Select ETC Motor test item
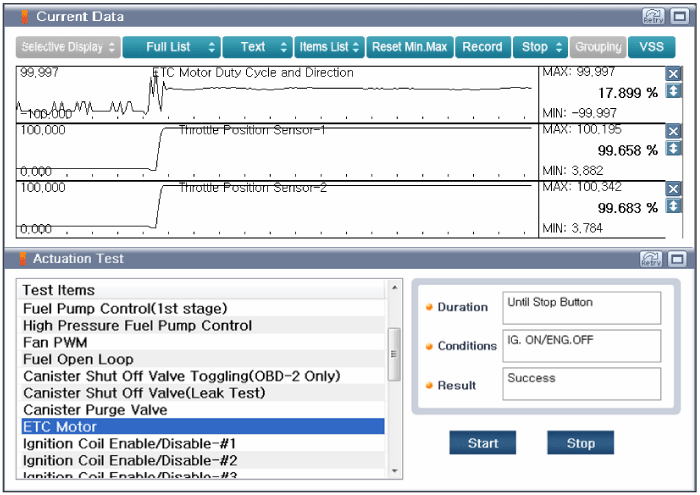 [x=203, y=426]
